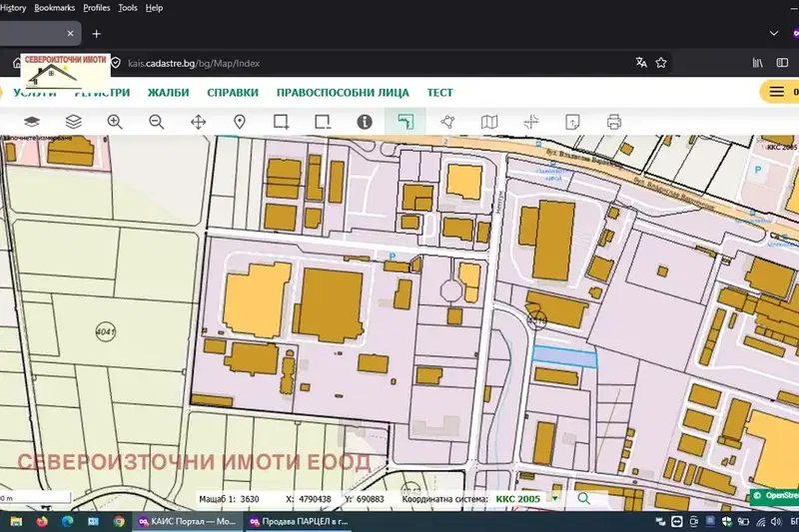
Task: Click the Wi-Fi network tray icon
Action: (x=760, y=521)
